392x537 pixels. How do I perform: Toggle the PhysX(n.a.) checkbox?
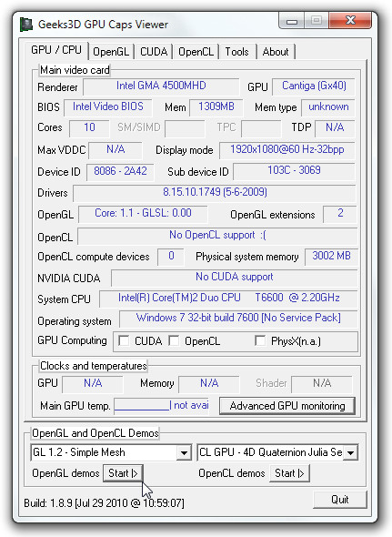[x=260, y=340]
